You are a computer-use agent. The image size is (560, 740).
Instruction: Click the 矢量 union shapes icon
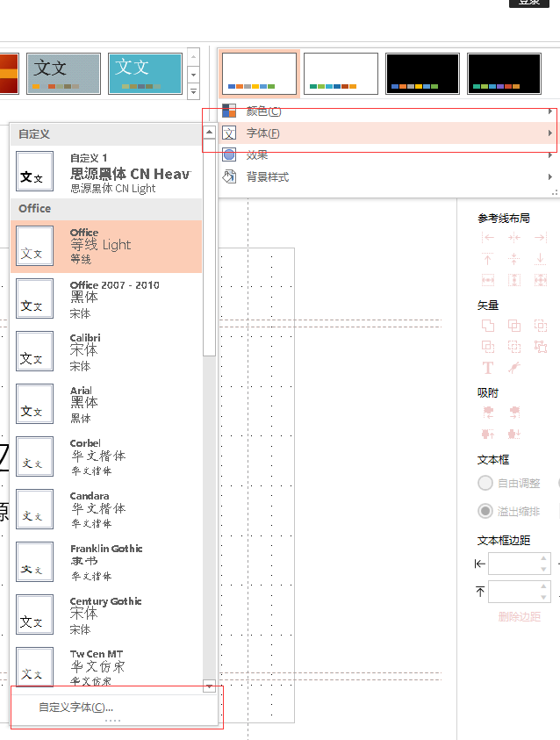(488, 326)
